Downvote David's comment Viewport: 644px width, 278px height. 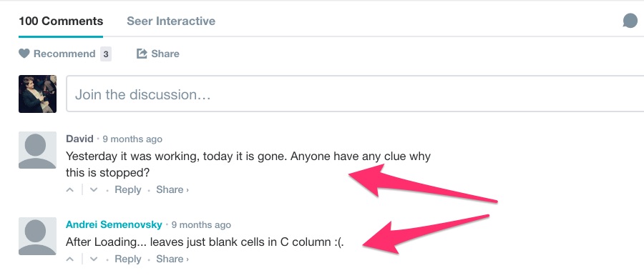[94, 190]
